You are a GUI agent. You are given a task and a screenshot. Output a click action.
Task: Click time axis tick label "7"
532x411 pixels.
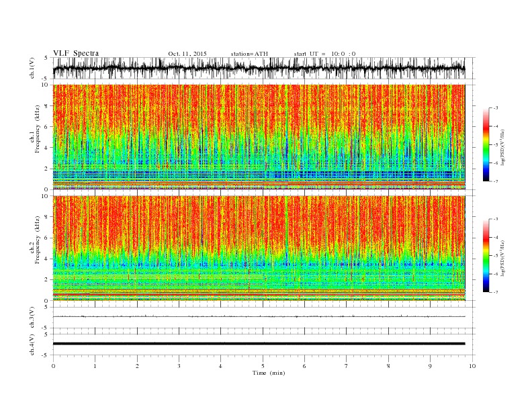[347, 366]
